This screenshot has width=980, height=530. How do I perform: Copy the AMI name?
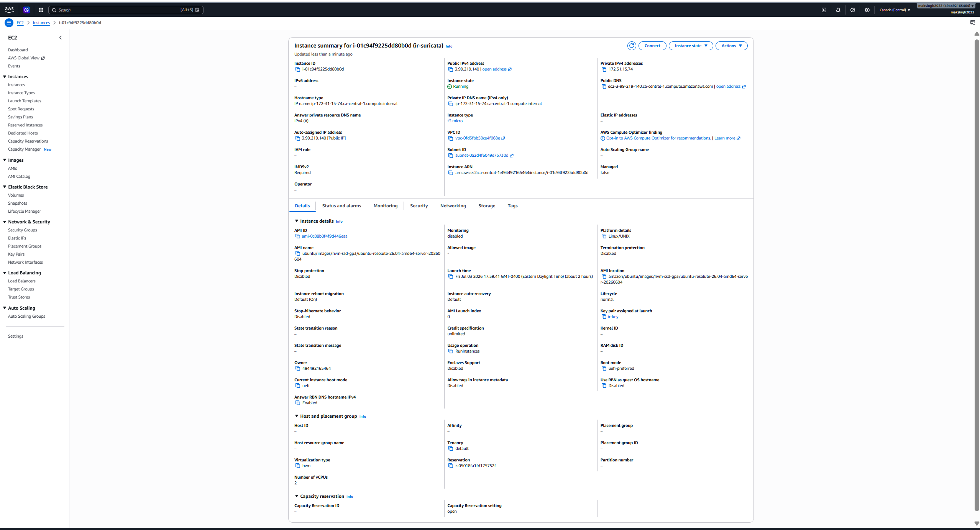click(298, 254)
